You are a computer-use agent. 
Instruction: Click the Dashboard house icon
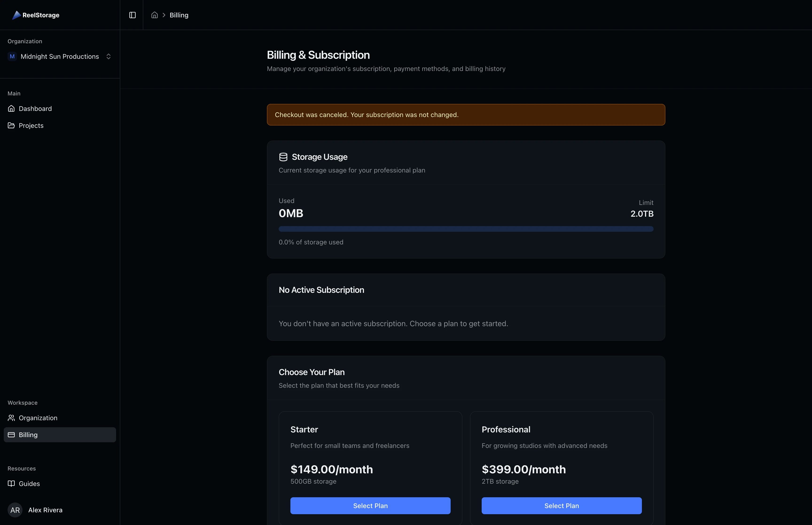pos(11,108)
